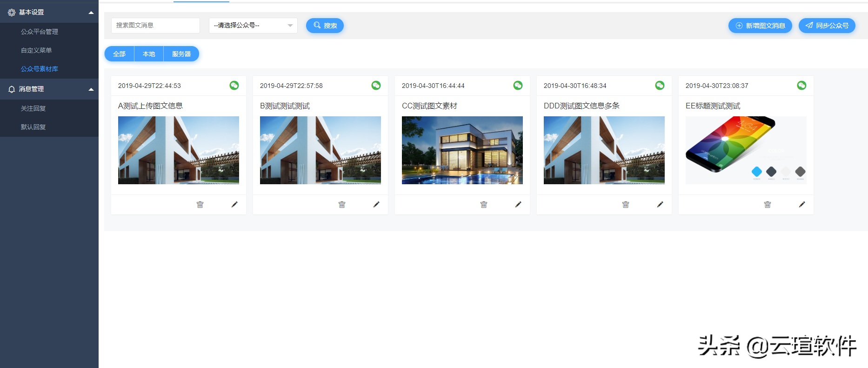Click WeChat icon on 2019-04-30T23:08:37 card

pyautogui.click(x=801, y=85)
